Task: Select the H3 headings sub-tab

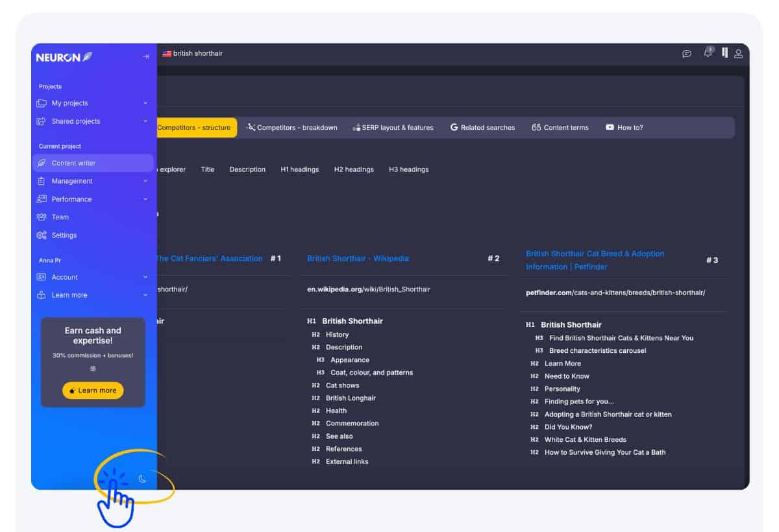Action: [409, 169]
